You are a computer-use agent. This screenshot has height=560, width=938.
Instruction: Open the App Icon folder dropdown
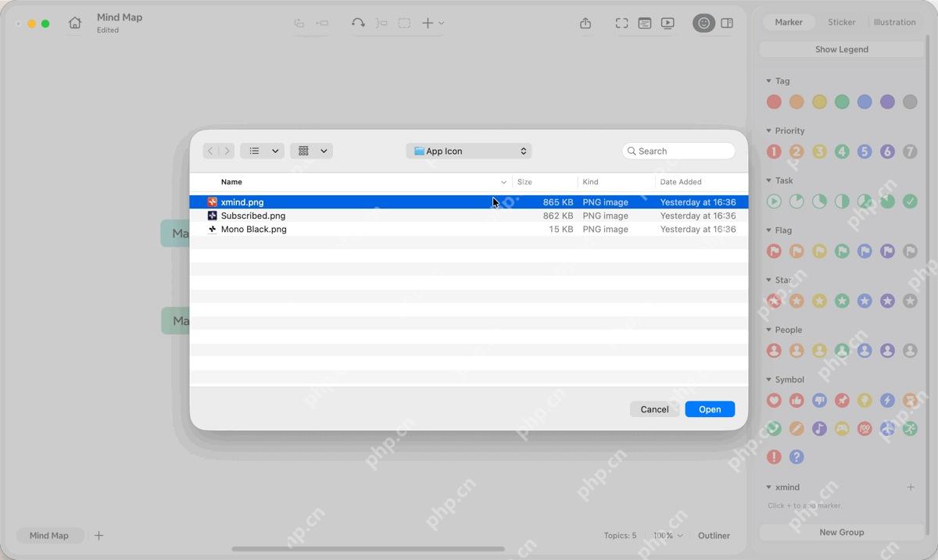tap(469, 151)
